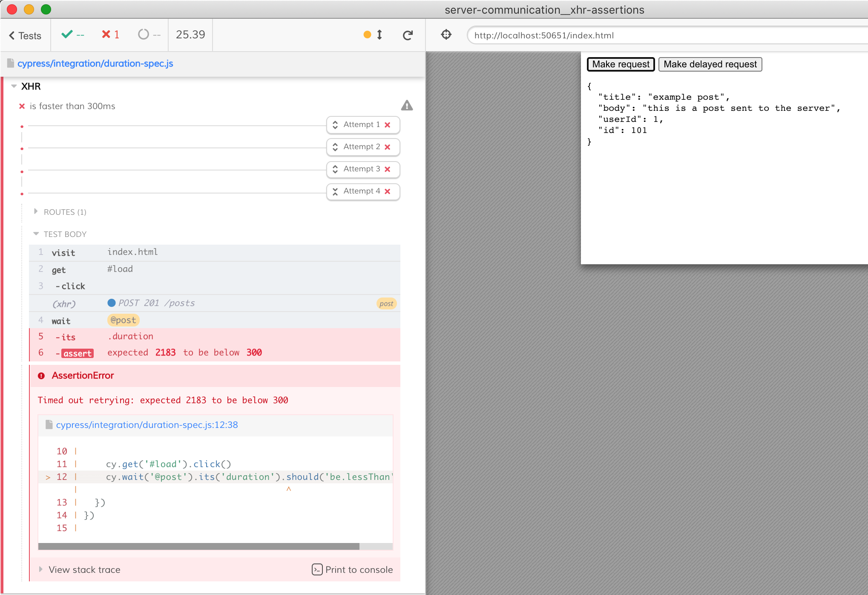
Task: Click the warning triangle icon beside the test
Action: (407, 105)
